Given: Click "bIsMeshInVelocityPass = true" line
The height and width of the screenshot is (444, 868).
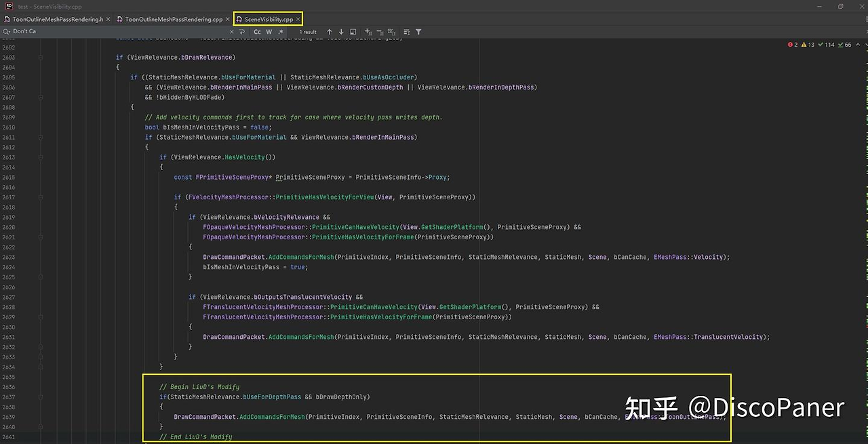Looking at the screenshot, I should [x=255, y=267].
